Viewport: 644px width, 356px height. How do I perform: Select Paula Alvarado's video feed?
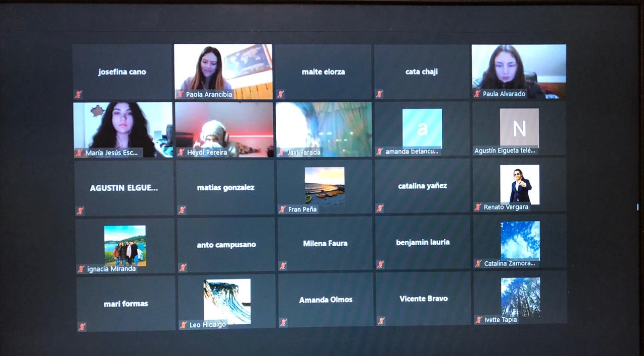pyautogui.click(x=518, y=68)
